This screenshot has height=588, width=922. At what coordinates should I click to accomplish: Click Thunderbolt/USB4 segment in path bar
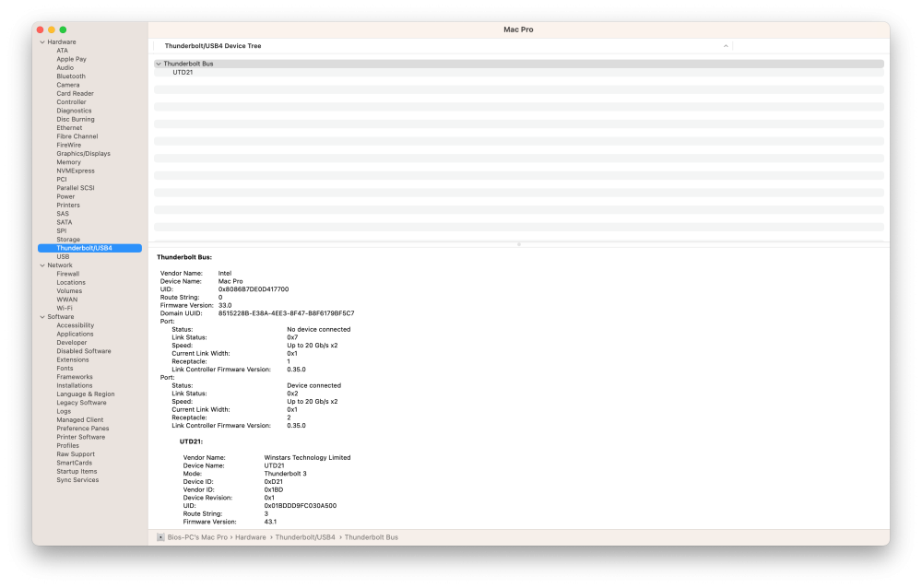click(305, 537)
